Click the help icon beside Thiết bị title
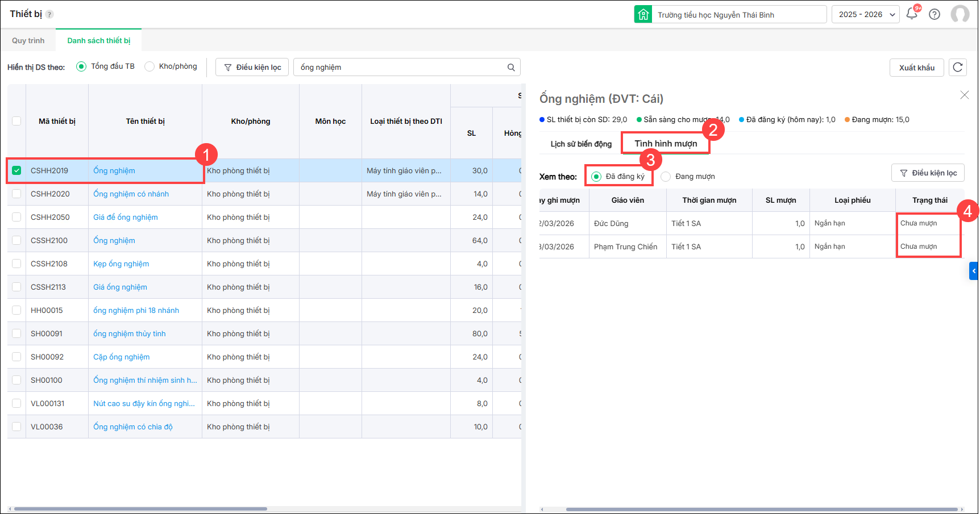The height and width of the screenshot is (514, 980). pos(49,14)
